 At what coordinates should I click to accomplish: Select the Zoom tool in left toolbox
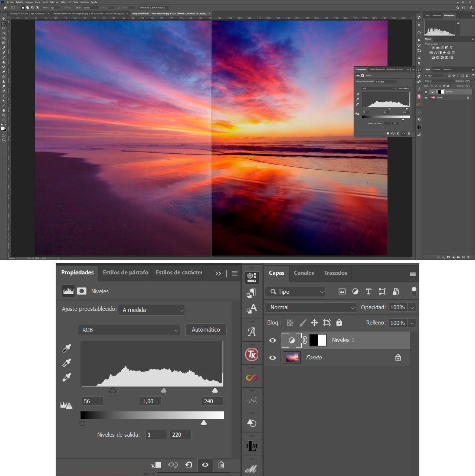click(x=4, y=115)
